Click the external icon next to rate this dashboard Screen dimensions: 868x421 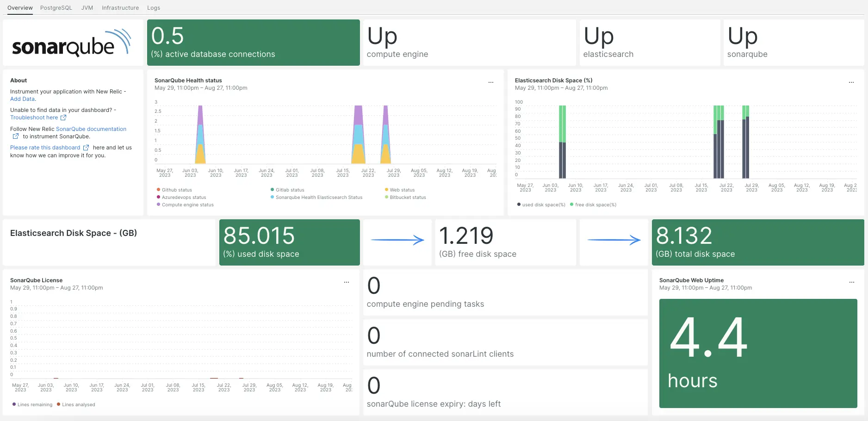pos(86,148)
